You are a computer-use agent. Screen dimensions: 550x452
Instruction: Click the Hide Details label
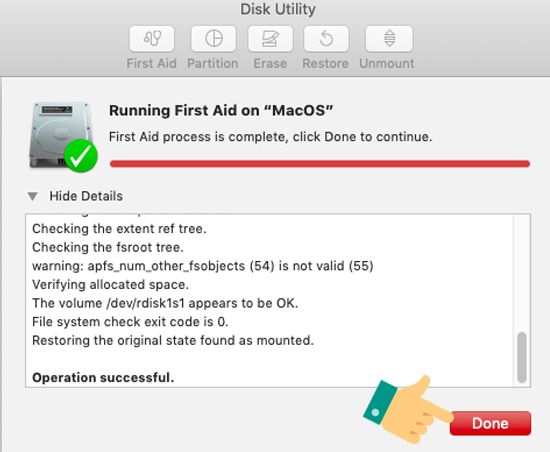86,196
